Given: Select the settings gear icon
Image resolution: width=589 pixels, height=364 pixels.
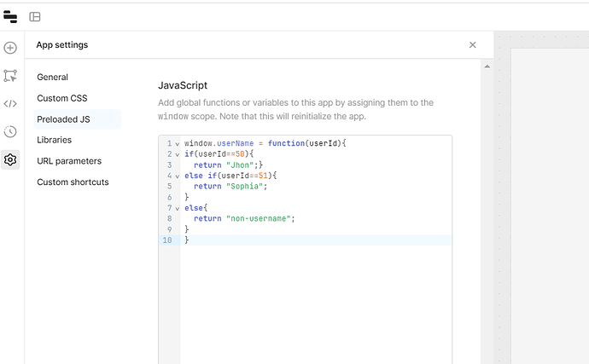Looking at the screenshot, I should point(10,159).
